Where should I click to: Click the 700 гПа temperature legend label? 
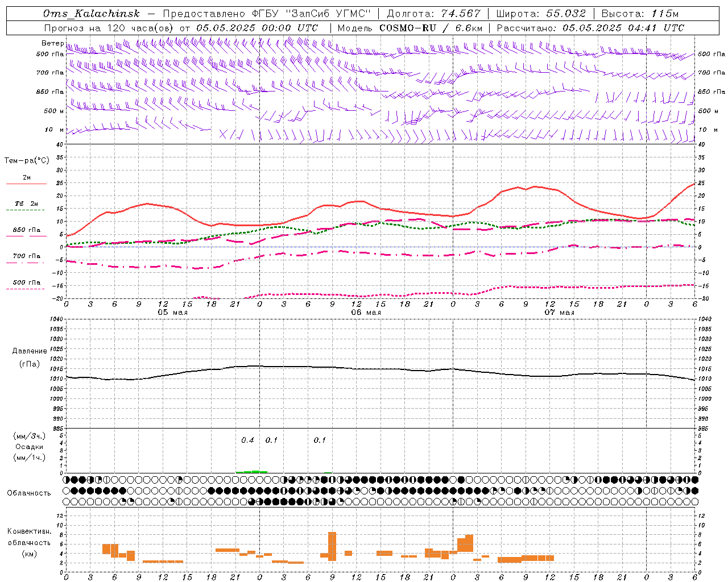[x=27, y=256]
